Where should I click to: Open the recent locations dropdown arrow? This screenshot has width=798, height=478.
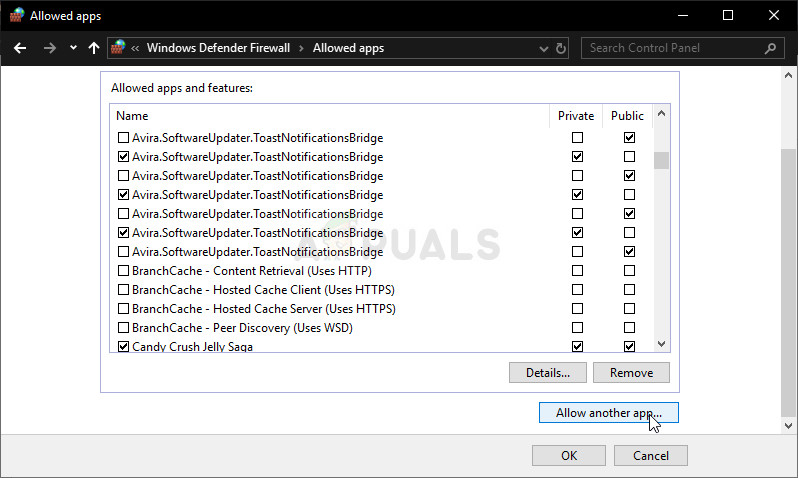point(73,48)
